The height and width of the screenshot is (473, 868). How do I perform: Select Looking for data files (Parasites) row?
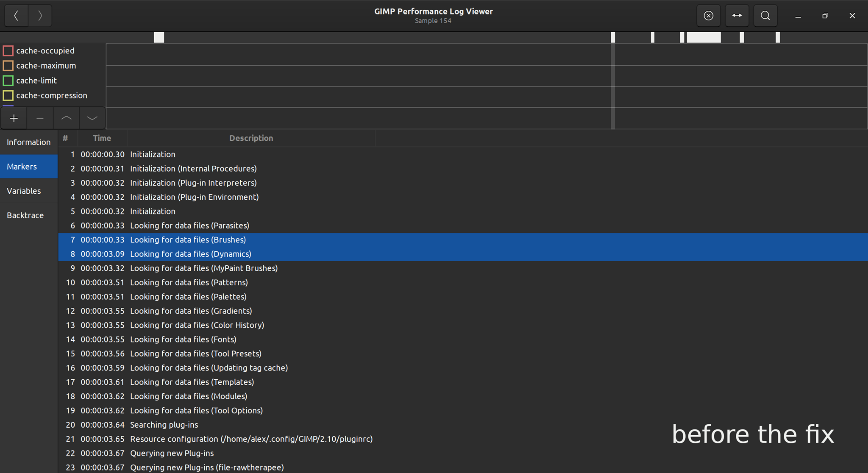coord(463,225)
